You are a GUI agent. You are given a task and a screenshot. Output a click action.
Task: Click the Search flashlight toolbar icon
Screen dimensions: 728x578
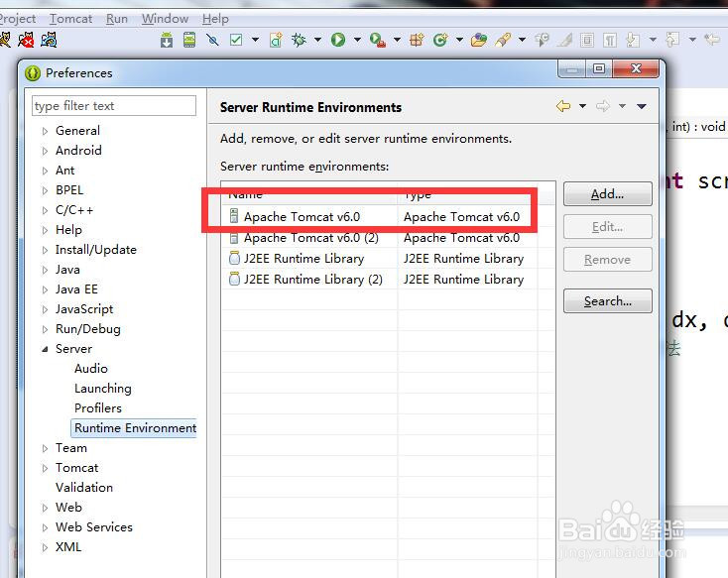[x=503, y=40]
